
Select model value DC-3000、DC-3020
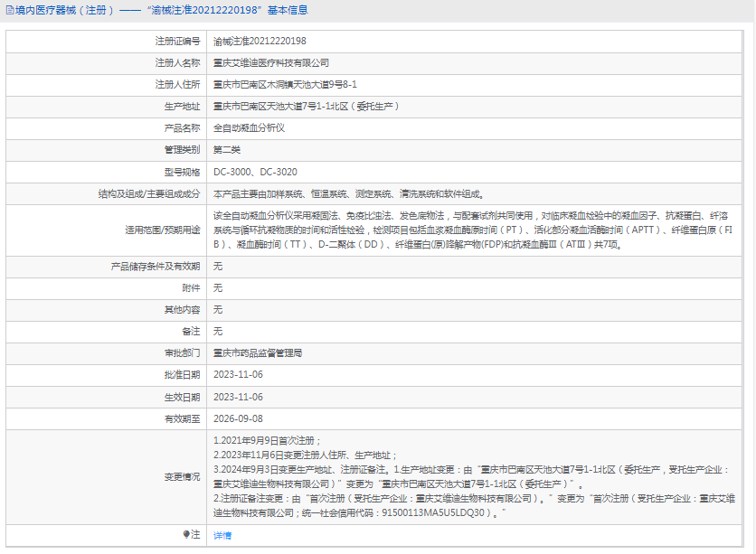pos(255,172)
